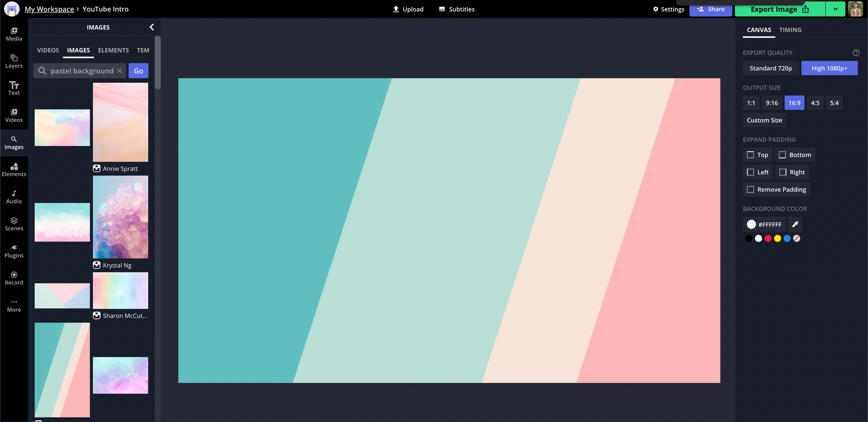Image resolution: width=868 pixels, height=422 pixels.
Task: Collapse the Images side panel
Action: click(x=151, y=27)
